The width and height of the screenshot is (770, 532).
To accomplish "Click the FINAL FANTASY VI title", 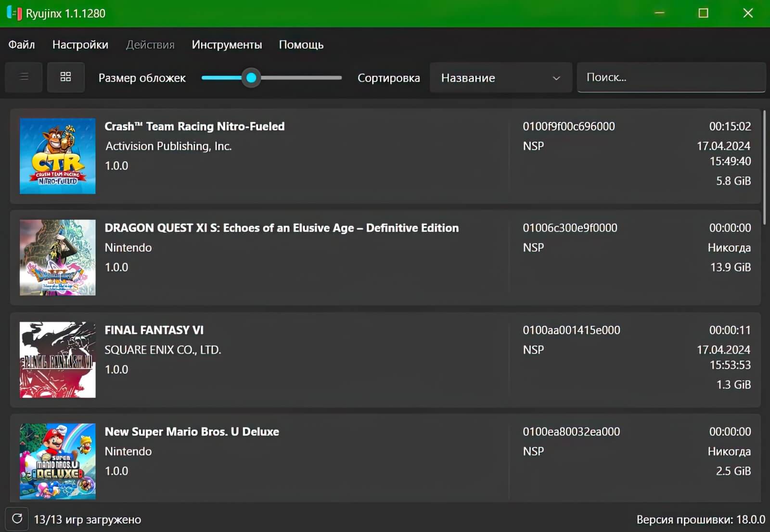I will [x=154, y=330].
